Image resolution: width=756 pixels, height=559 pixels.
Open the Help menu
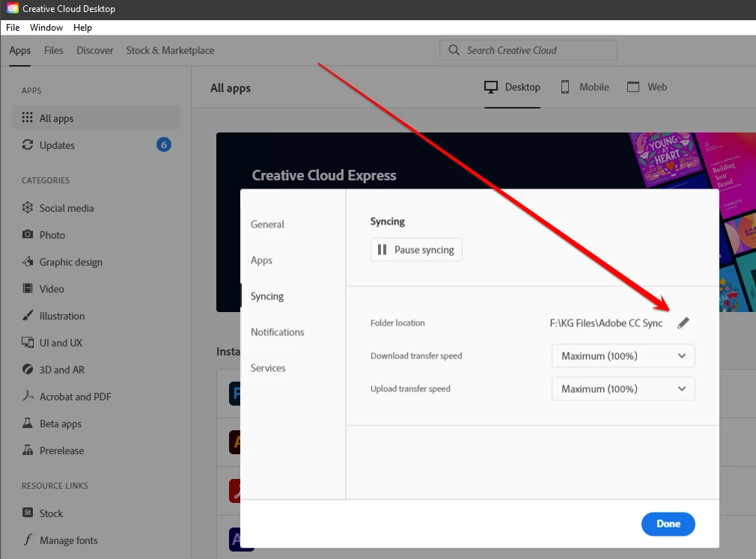pyautogui.click(x=82, y=28)
